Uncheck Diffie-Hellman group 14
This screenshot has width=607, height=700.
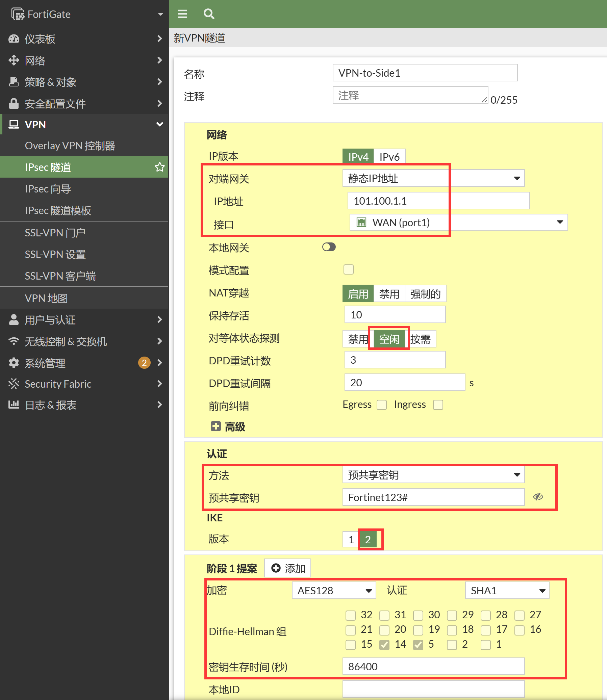(384, 645)
